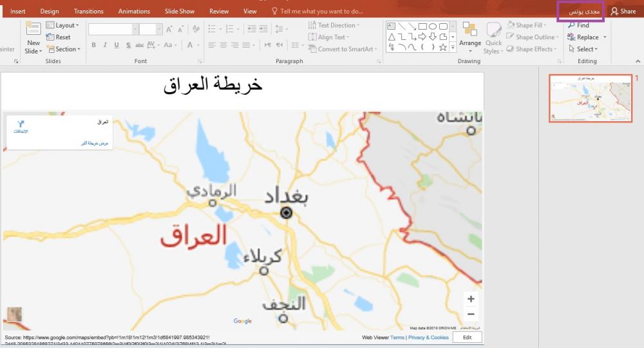
Task: Open the Insert ribbon tab
Action: coord(17,11)
